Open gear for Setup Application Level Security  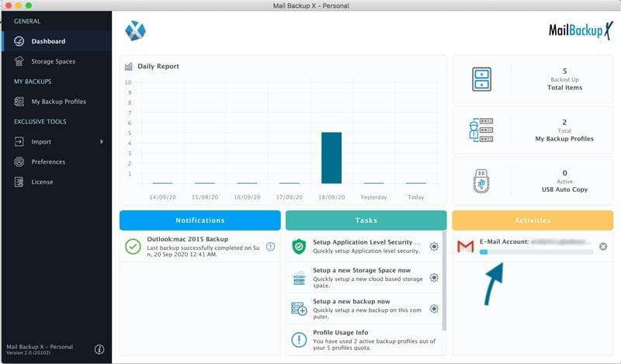434,246
